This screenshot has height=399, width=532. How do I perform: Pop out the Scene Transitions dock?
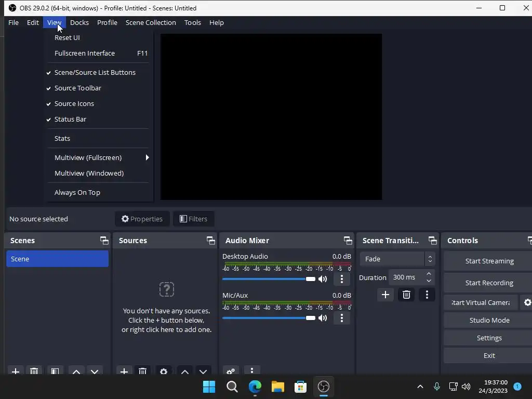click(x=433, y=241)
